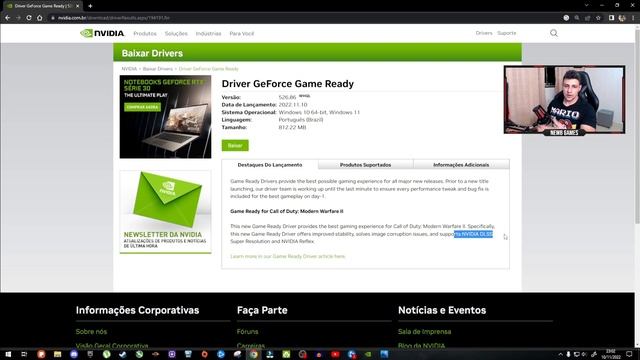Open the Sobre nós footer link
The height and width of the screenshot is (360, 640).
click(91, 332)
